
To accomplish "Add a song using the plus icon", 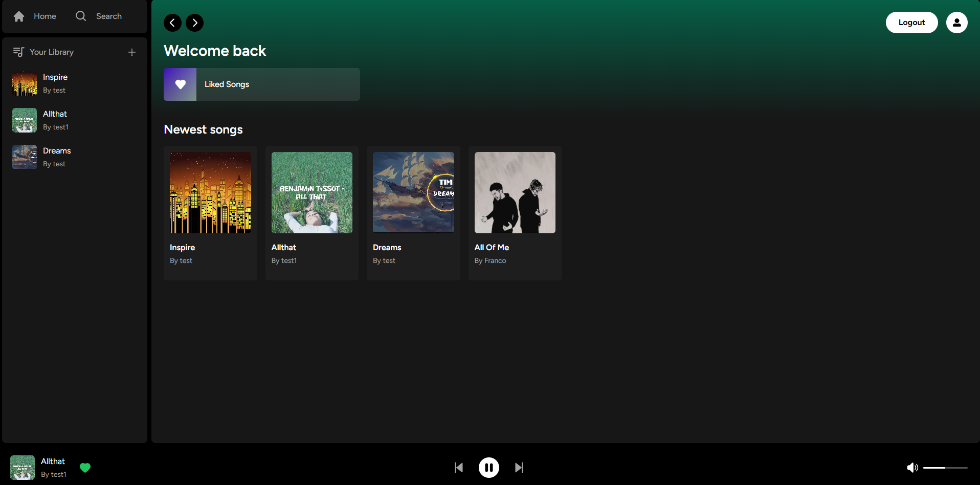I will [132, 52].
